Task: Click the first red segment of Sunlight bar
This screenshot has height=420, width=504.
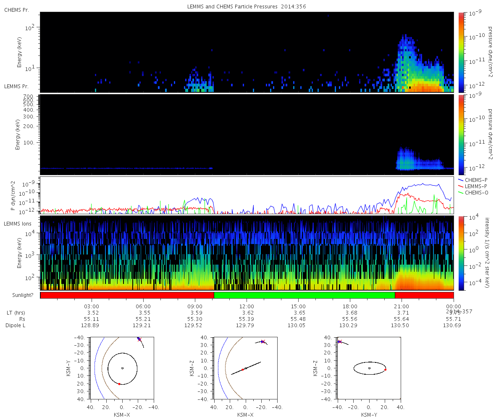Action: click(127, 295)
